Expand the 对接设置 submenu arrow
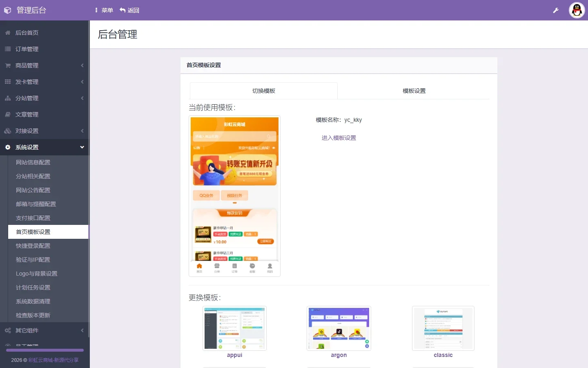Screen dimensions: 588x368 tap(82, 131)
